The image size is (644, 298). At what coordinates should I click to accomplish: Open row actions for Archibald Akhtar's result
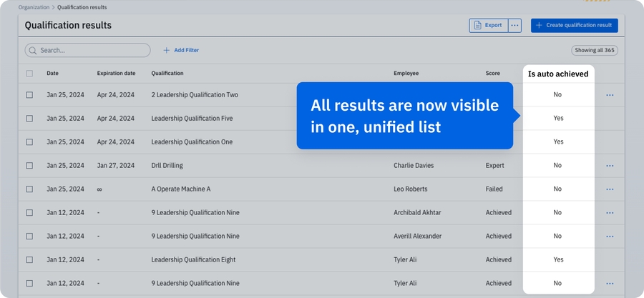pos(610,213)
